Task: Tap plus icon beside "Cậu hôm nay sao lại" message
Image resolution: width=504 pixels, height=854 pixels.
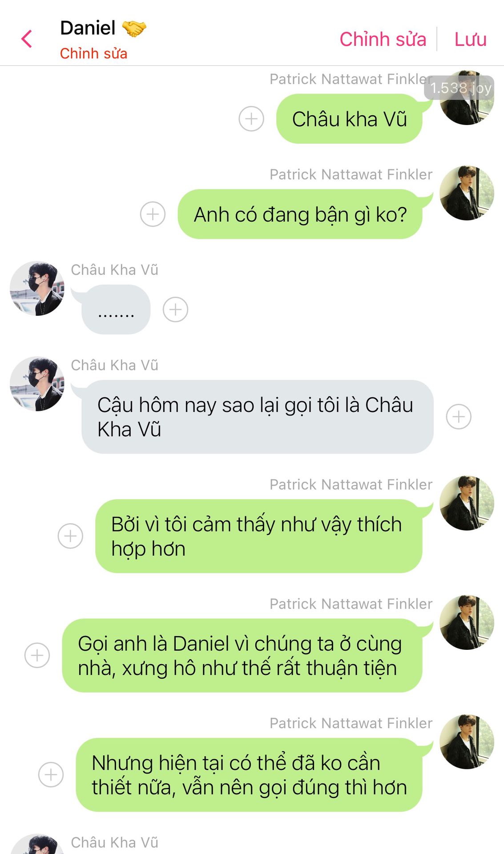Action: tap(459, 417)
